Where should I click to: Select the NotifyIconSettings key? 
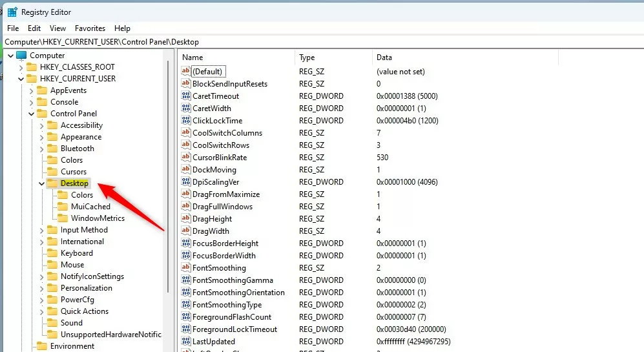(x=92, y=276)
